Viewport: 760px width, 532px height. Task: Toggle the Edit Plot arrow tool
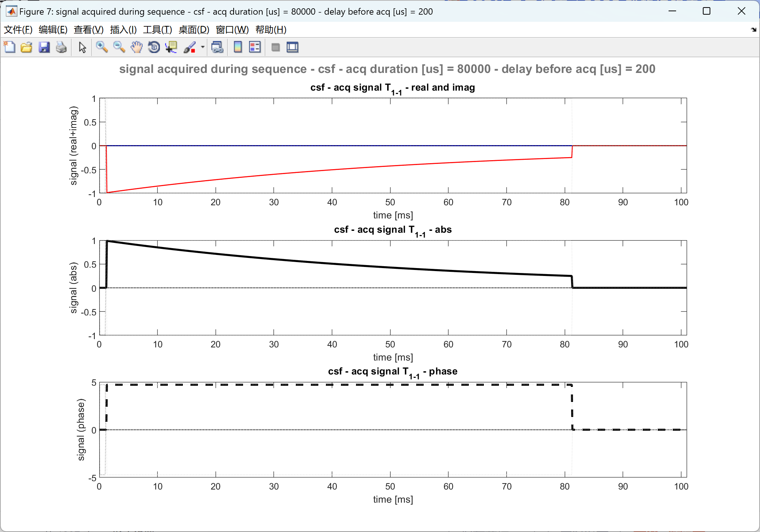pyautogui.click(x=82, y=47)
